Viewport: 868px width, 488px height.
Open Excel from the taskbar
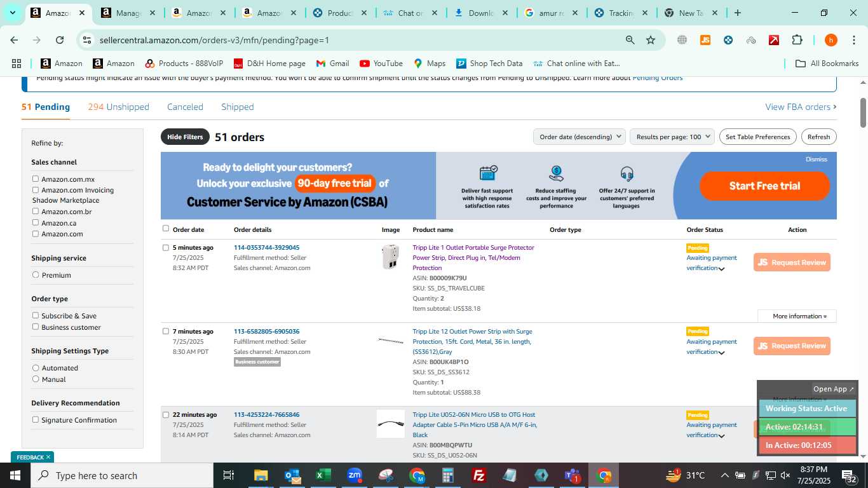pyautogui.click(x=323, y=475)
